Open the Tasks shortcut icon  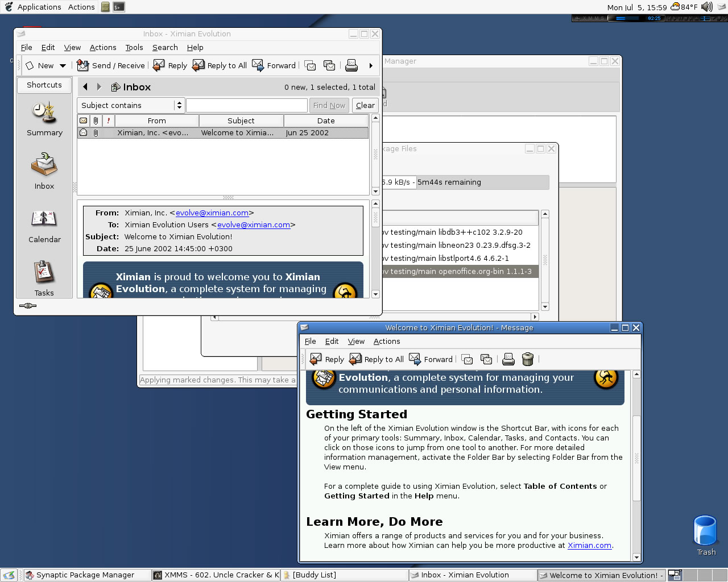click(x=44, y=278)
